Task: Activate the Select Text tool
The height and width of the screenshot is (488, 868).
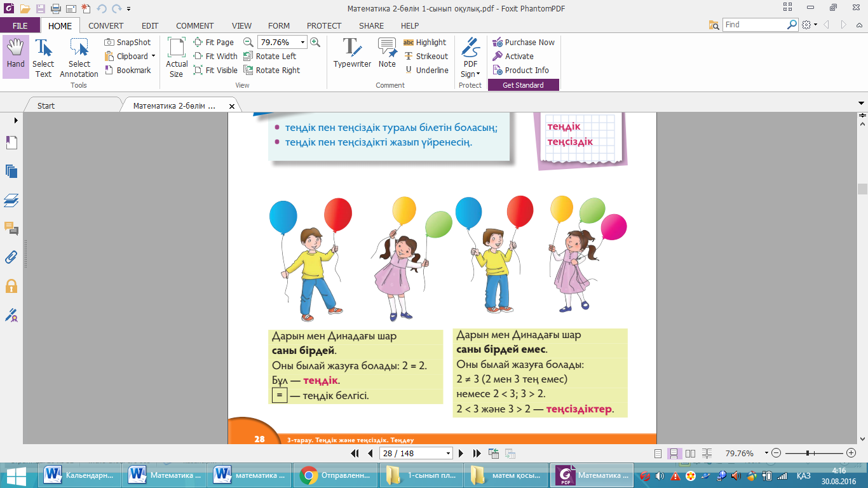Action: 43,57
